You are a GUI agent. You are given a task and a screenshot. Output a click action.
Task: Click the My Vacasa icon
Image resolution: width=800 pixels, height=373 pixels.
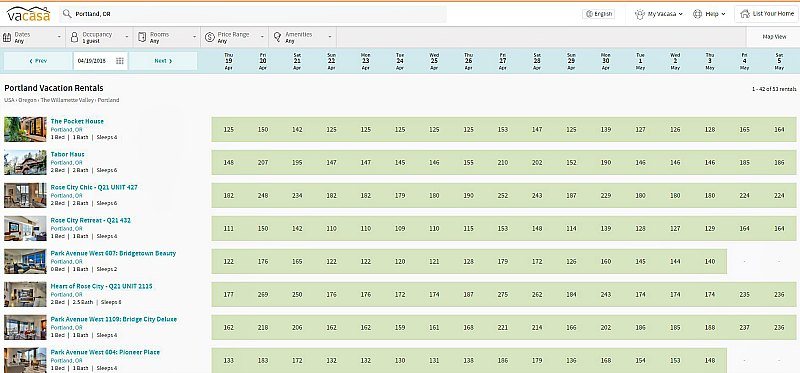pyautogui.click(x=640, y=14)
